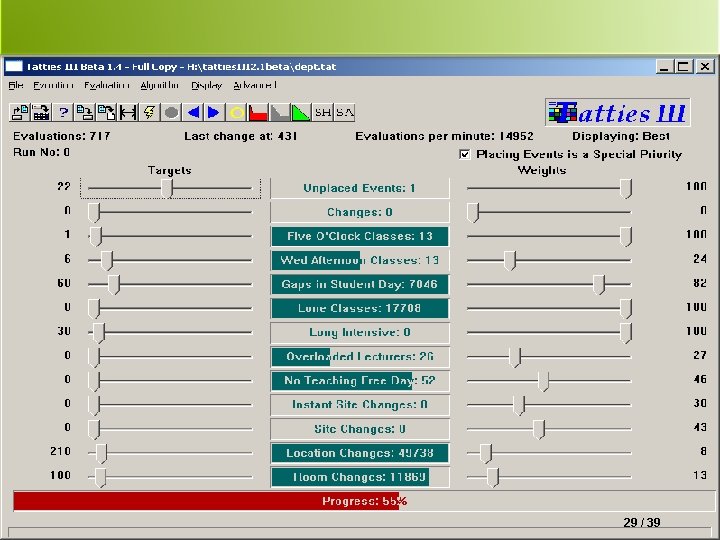Click the Changes: 0 button
This screenshot has height=540, width=720.
click(x=360, y=212)
